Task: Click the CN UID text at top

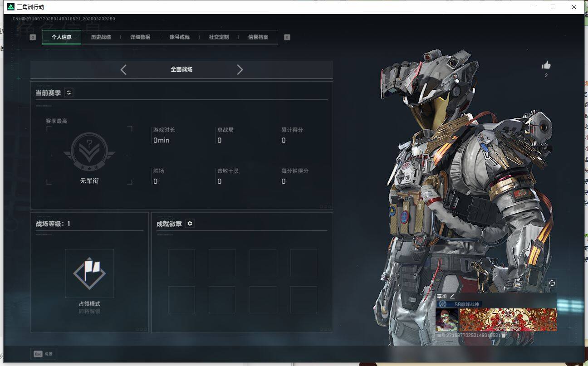Action: 64,19
